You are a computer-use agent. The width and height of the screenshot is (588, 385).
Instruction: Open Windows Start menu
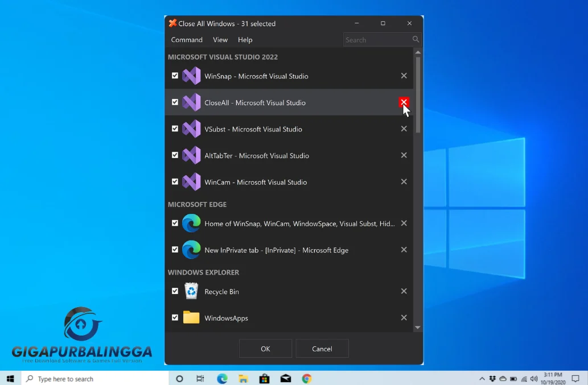10,379
